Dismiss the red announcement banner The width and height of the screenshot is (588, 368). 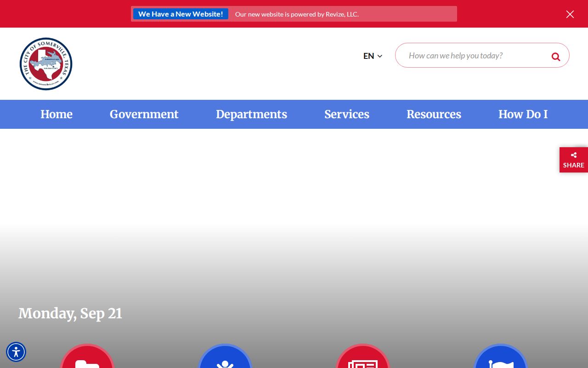click(570, 14)
